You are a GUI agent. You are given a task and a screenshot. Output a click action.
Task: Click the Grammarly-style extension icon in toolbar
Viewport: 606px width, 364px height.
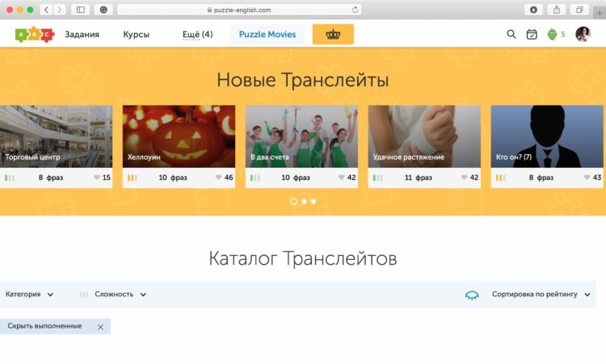[103, 10]
